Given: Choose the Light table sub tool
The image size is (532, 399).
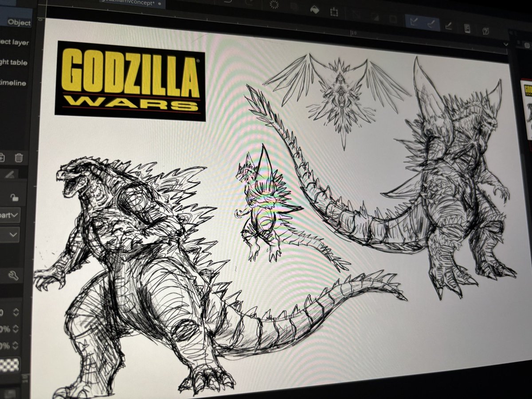Looking at the screenshot, I should (x=13, y=63).
